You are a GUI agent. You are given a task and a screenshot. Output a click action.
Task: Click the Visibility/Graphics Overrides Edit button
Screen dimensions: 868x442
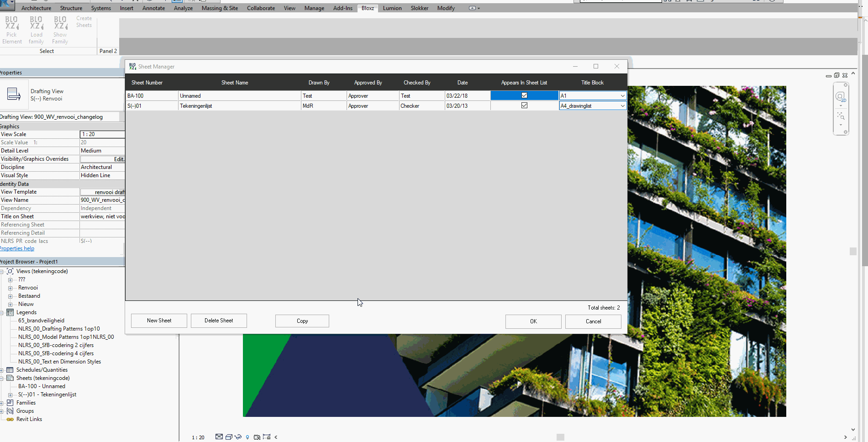coord(102,159)
